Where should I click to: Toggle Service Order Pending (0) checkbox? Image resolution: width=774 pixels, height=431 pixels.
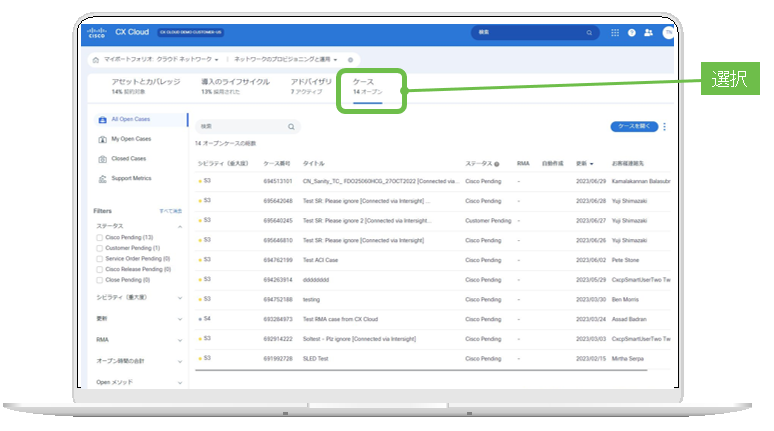click(100, 259)
